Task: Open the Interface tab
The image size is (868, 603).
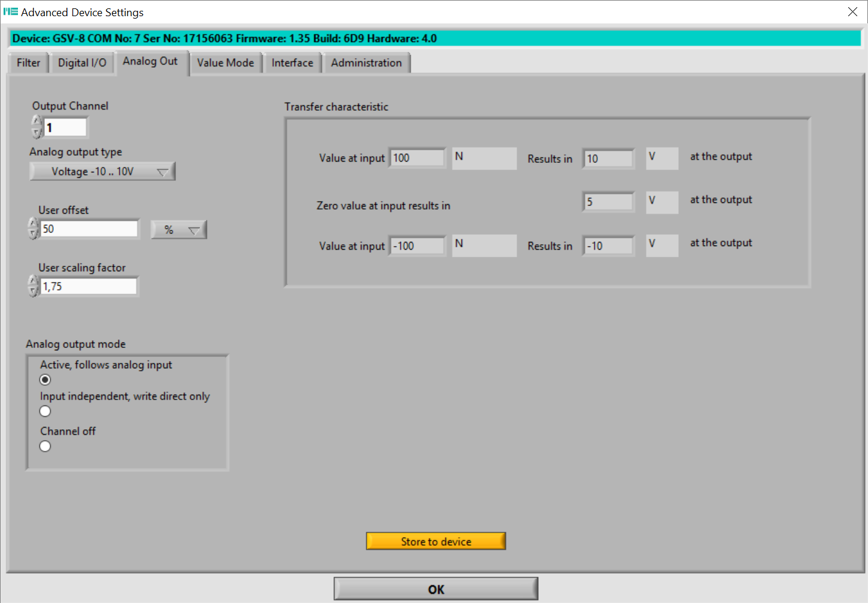Action: (292, 63)
